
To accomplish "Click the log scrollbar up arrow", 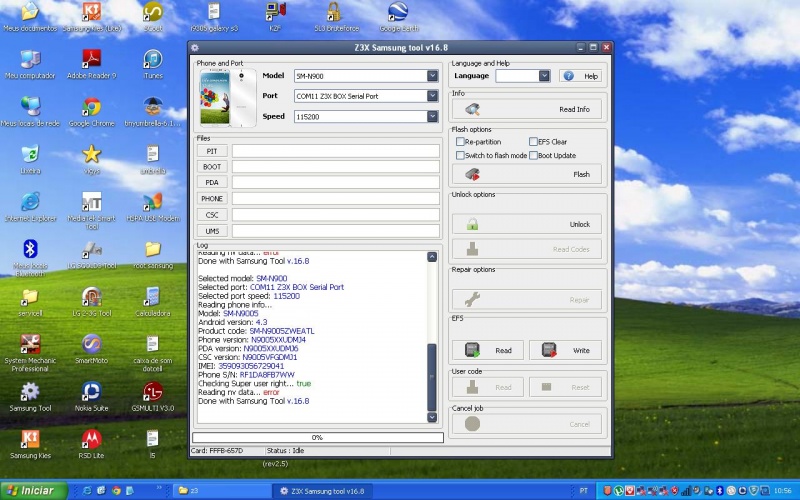I will pos(432,257).
